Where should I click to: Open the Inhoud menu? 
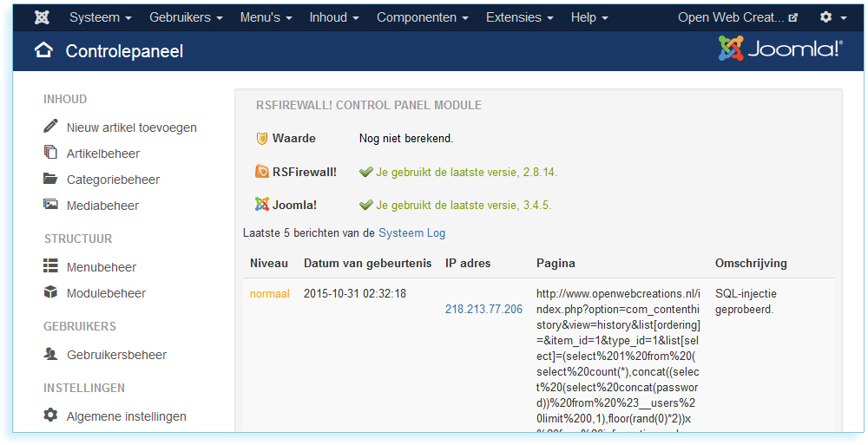[334, 17]
